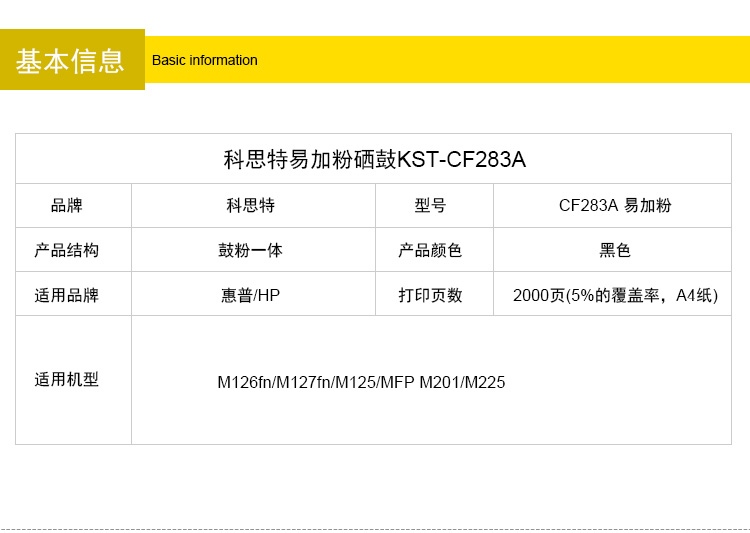
Task: Click the 产品结构 label cell
Action: pos(67,251)
